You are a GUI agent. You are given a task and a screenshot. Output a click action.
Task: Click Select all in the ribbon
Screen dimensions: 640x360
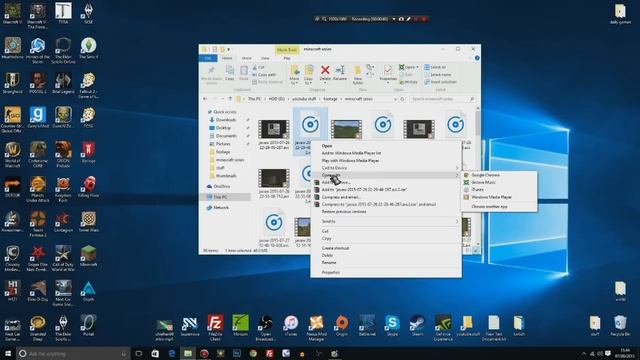[x=435, y=67]
